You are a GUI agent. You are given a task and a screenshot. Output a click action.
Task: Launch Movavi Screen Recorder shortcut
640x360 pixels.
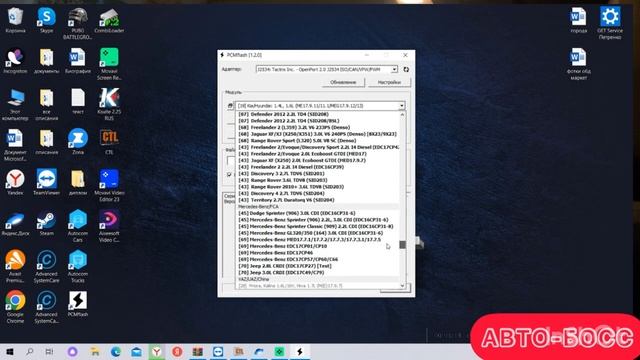click(x=109, y=64)
